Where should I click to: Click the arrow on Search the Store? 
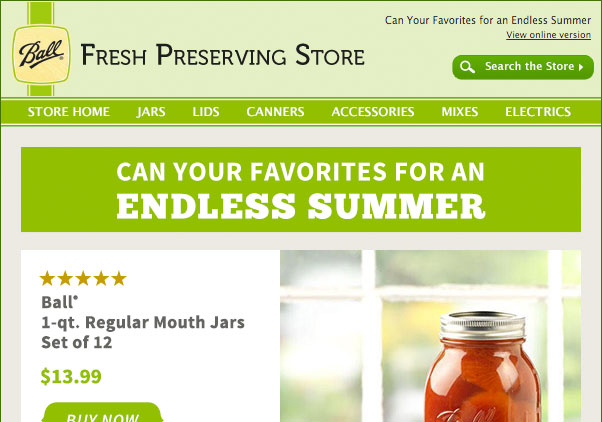[581, 67]
